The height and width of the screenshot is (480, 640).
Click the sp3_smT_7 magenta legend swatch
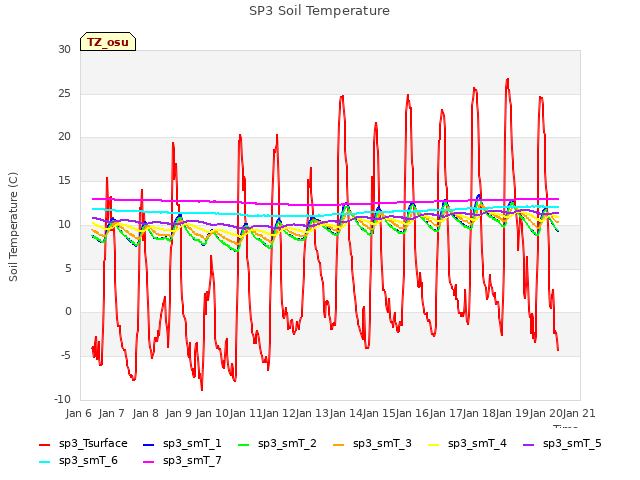point(149,462)
